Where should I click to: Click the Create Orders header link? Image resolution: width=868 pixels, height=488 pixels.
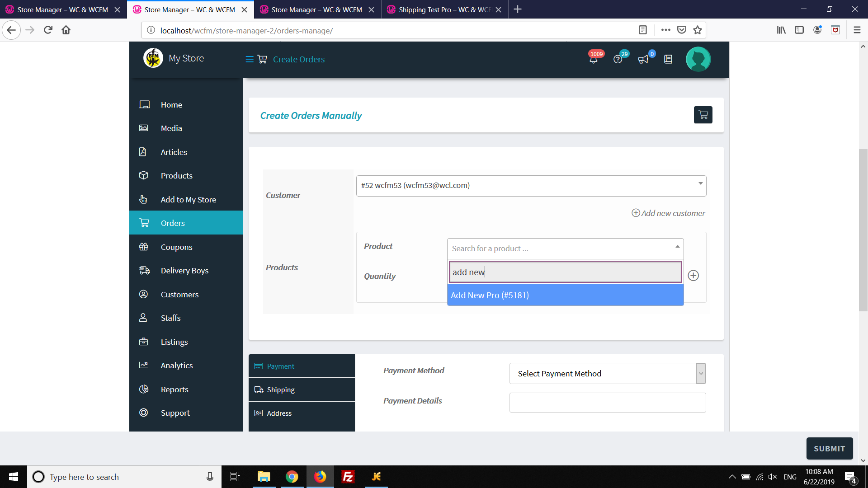(x=299, y=60)
